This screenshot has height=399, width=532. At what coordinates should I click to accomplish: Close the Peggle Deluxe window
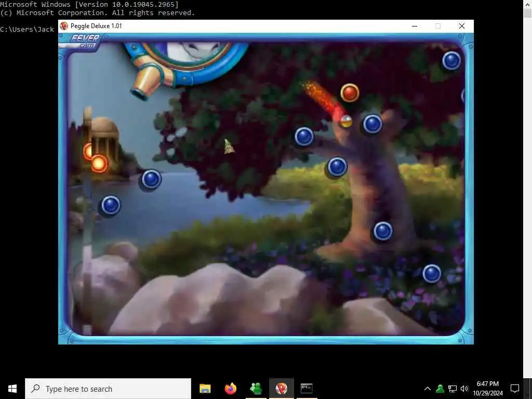[462, 26]
